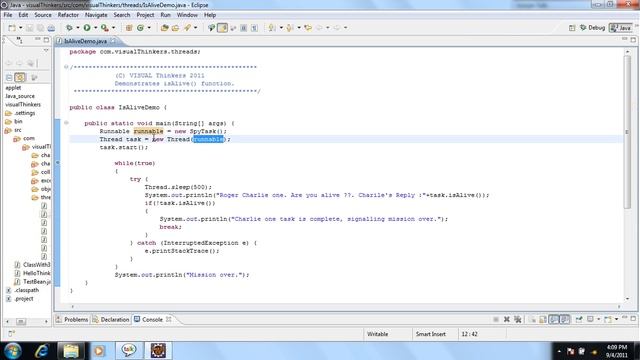Open the Refactor menu

point(68,15)
